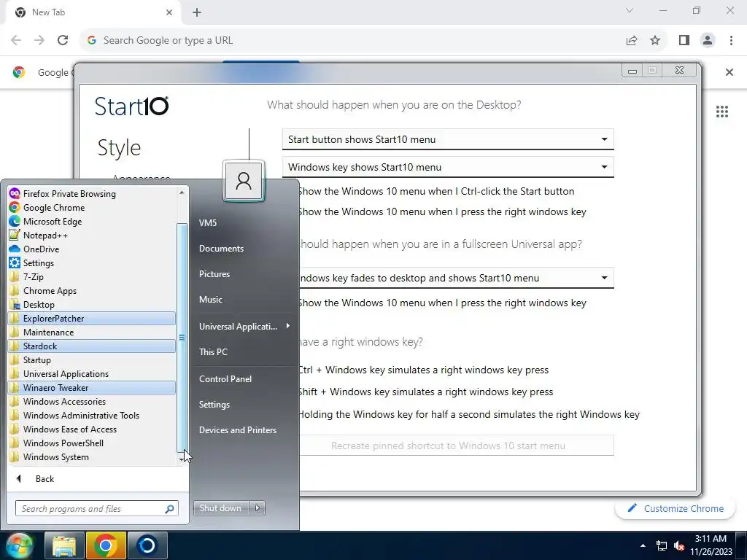Open the Settings app with the gear icon

91,262
